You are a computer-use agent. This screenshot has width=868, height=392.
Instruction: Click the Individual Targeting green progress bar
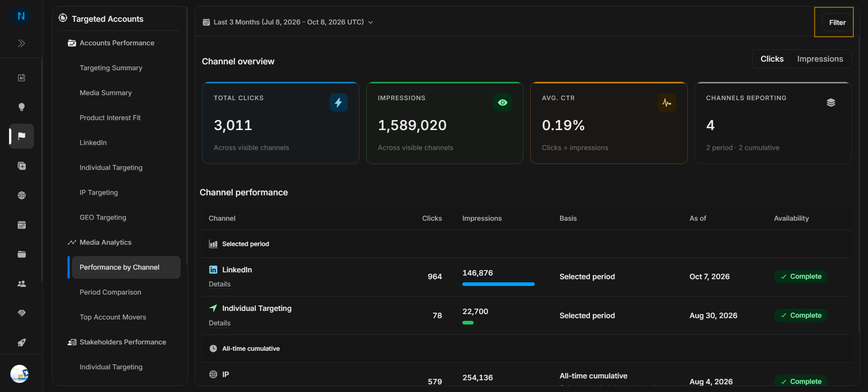(x=468, y=323)
